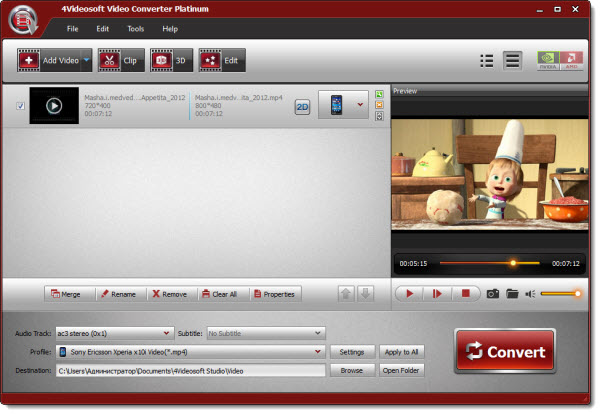This screenshot has height=414, width=600.
Task: Open the File menu
Action: click(x=72, y=28)
